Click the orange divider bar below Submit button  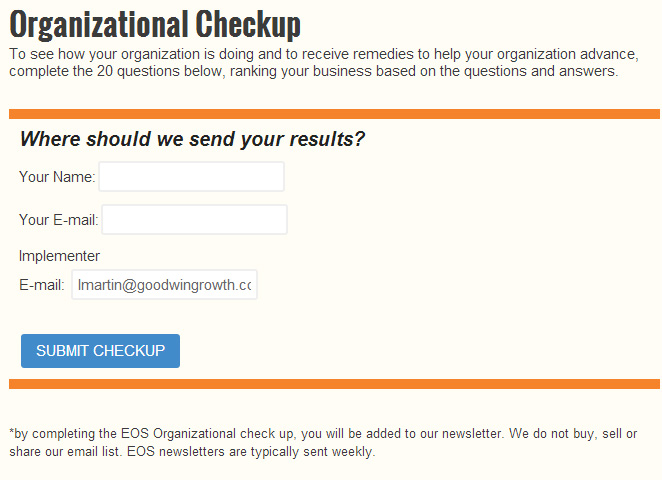334,384
